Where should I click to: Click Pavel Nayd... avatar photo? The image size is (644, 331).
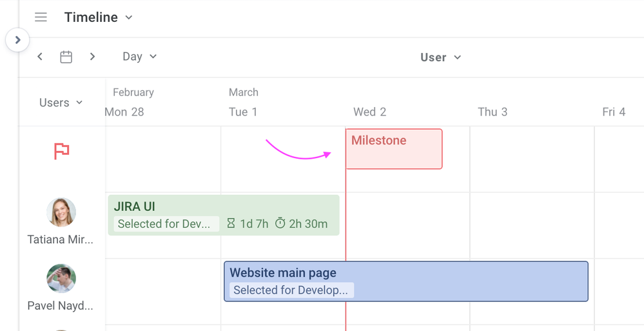point(61,278)
